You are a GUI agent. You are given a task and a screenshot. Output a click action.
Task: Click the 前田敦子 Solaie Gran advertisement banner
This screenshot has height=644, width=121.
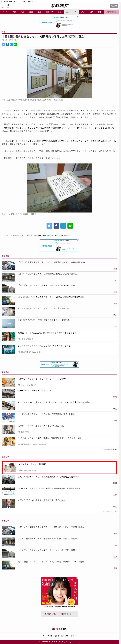pos(59,592)
